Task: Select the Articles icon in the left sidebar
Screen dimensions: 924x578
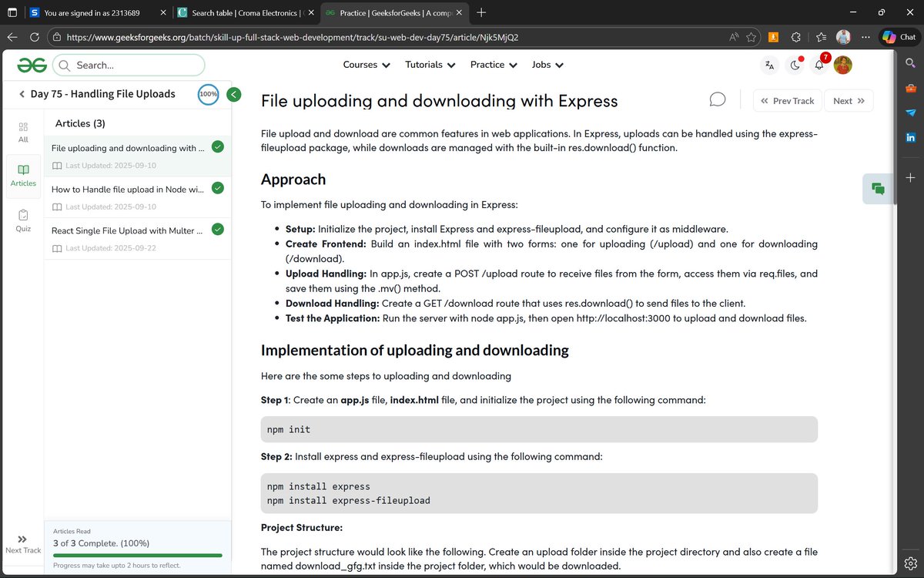Action: pyautogui.click(x=22, y=176)
